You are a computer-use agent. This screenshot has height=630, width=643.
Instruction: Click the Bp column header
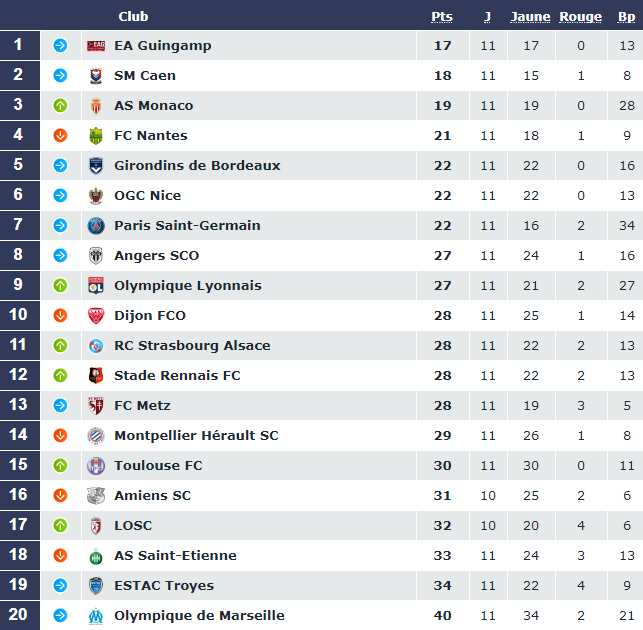[x=626, y=16]
